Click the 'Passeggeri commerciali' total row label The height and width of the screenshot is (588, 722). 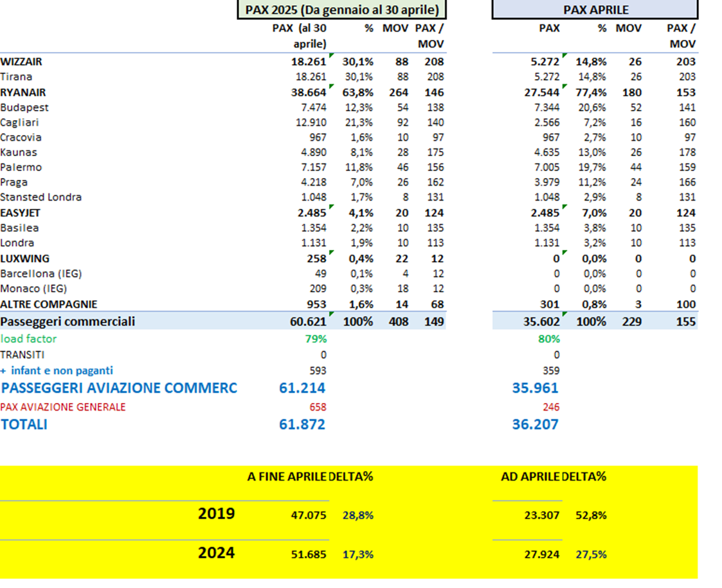(68, 321)
